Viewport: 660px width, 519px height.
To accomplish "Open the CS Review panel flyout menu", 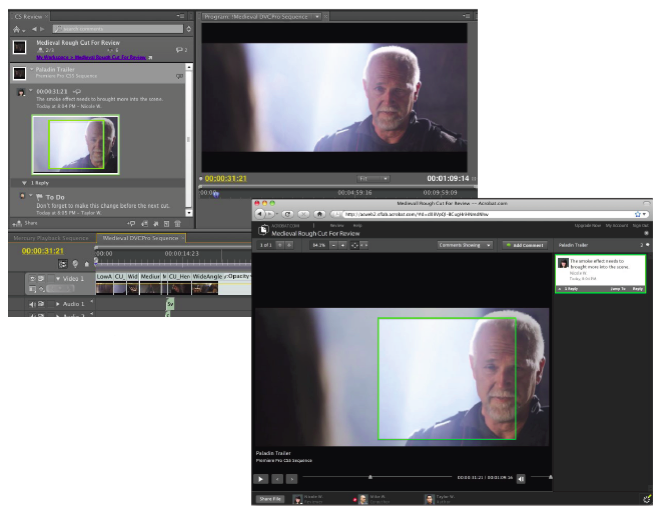I will click(181, 16).
